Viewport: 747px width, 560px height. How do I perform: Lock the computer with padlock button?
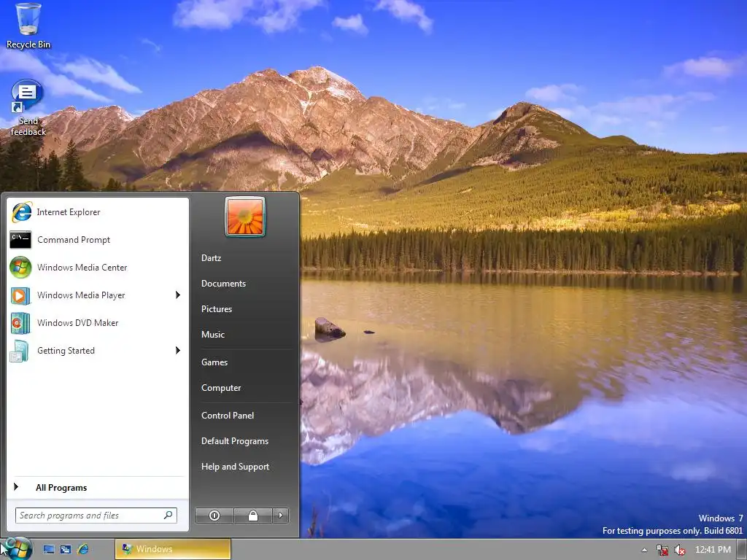point(253,516)
